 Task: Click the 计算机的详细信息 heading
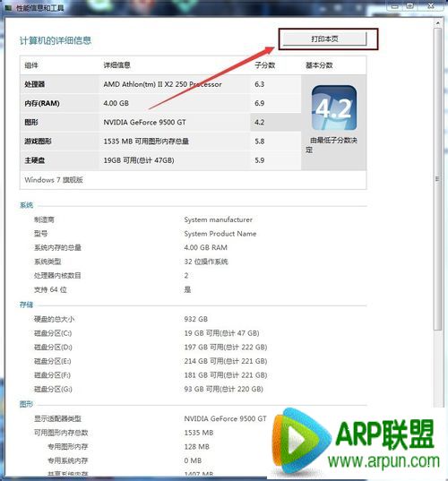[56, 40]
